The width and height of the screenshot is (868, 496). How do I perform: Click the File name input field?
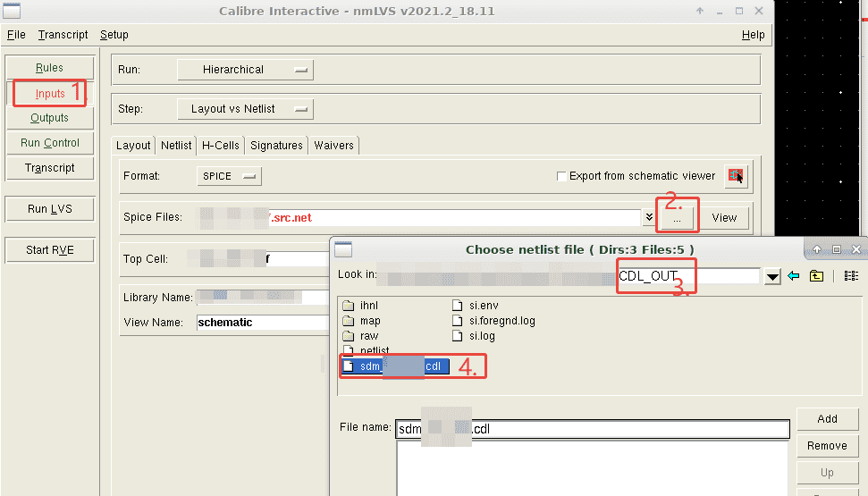click(592, 429)
